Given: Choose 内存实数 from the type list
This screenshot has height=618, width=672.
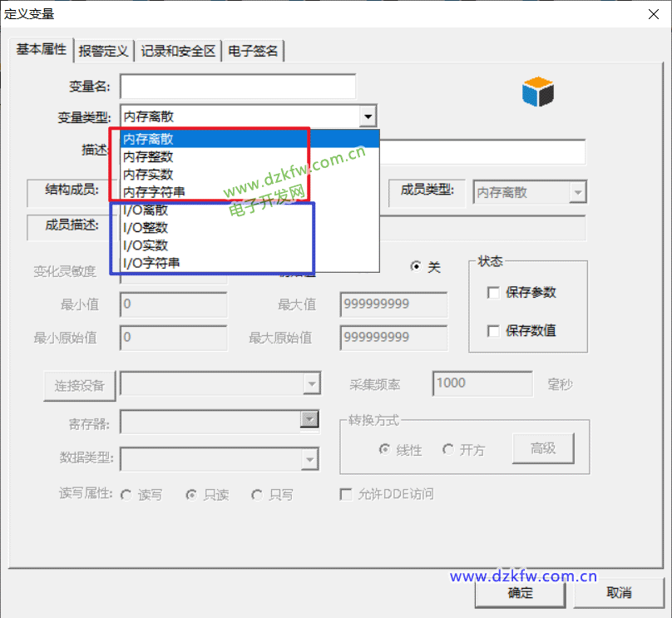Looking at the screenshot, I should coord(148,175).
